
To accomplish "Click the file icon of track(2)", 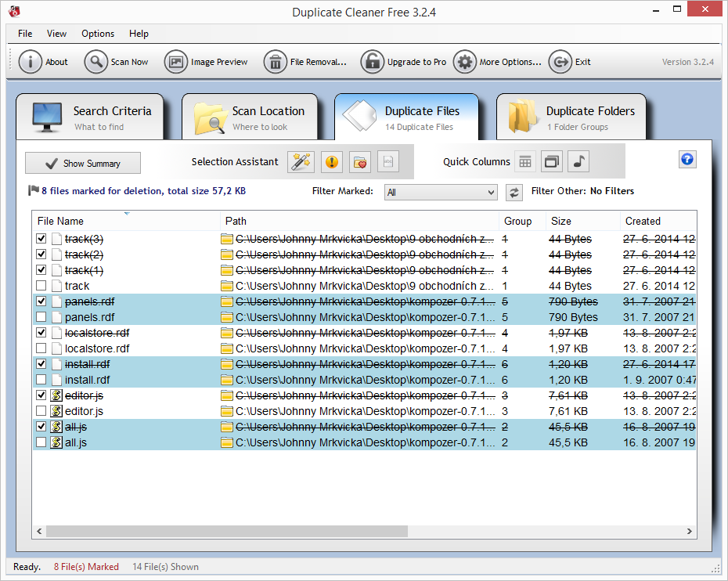I will (x=56, y=254).
